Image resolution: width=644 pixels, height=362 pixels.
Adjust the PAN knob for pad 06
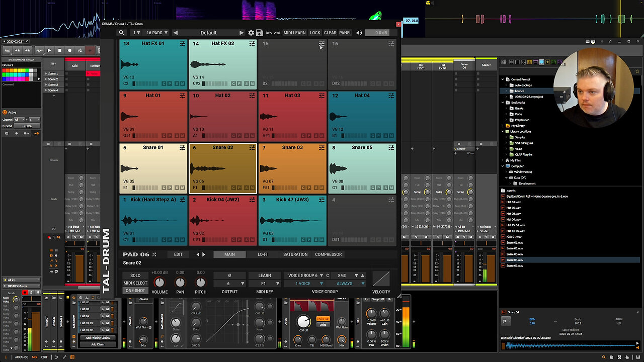click(180, 283)
